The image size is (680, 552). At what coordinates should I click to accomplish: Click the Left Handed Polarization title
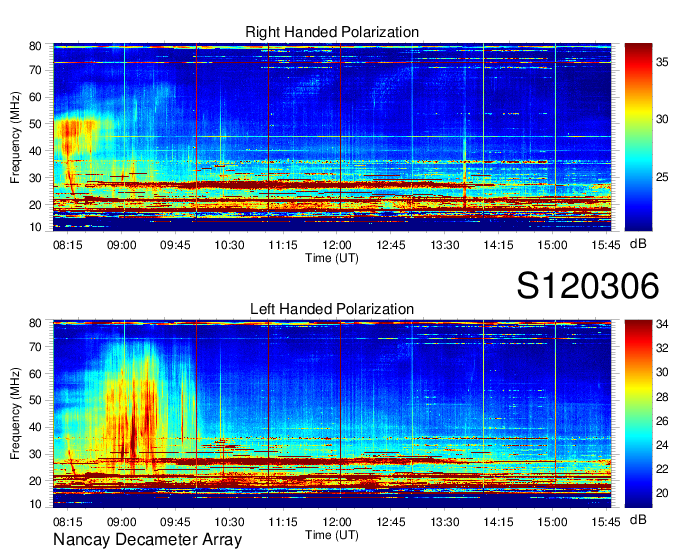point(332,309)
